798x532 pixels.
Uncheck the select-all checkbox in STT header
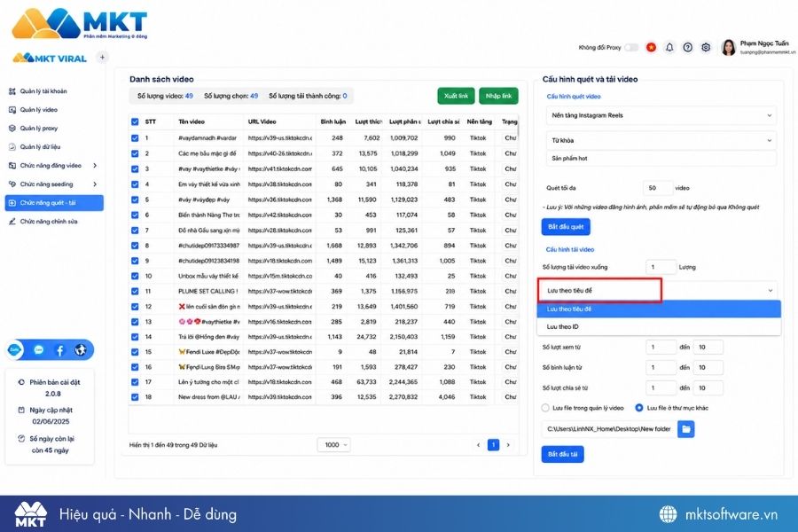click(135, 121)
